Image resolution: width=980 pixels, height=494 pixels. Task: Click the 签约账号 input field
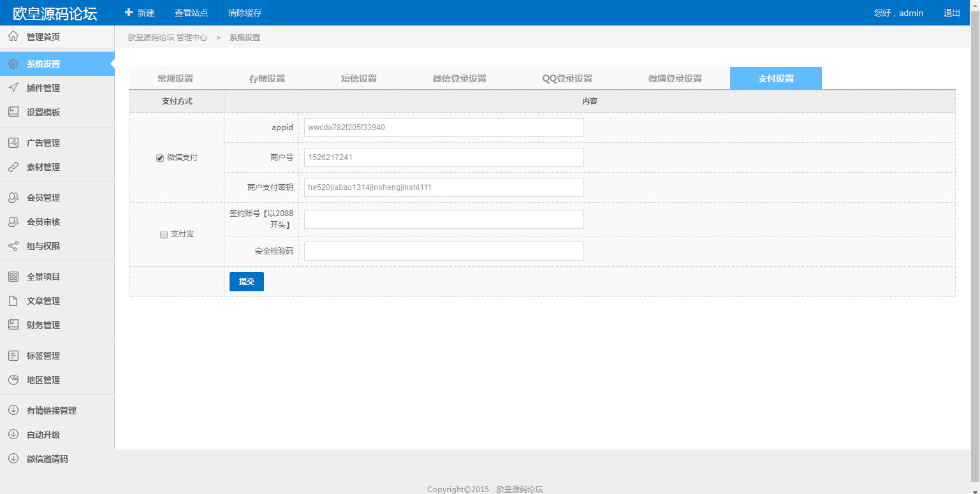point(443,219)
